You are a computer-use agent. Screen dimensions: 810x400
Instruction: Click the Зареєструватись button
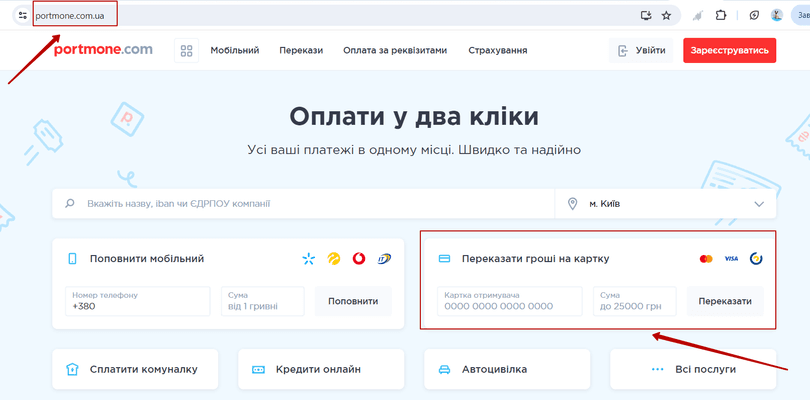pos(729,51)
